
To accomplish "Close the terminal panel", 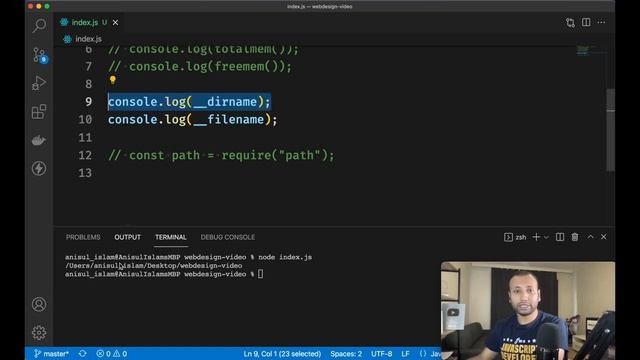I will (x=604, y=237).
